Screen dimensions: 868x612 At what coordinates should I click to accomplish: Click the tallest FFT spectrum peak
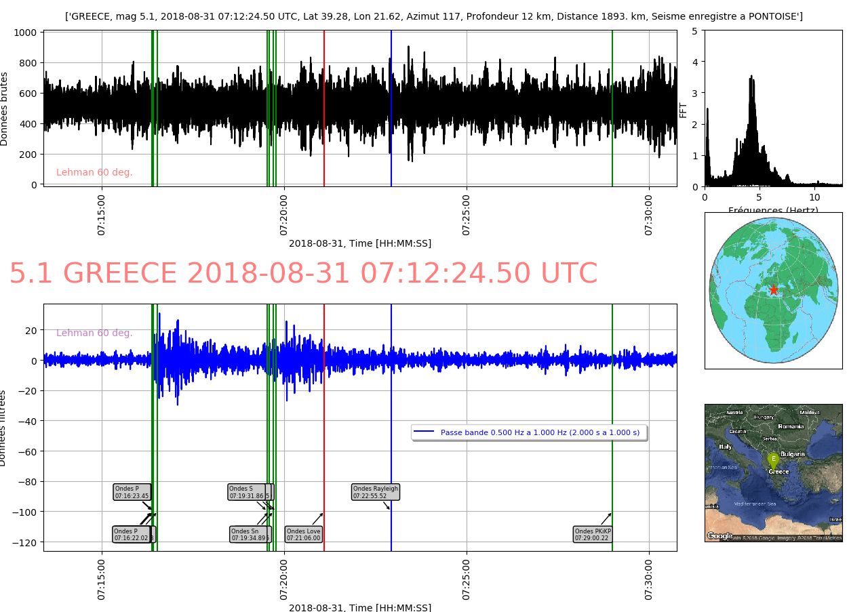tap(751, 79)
